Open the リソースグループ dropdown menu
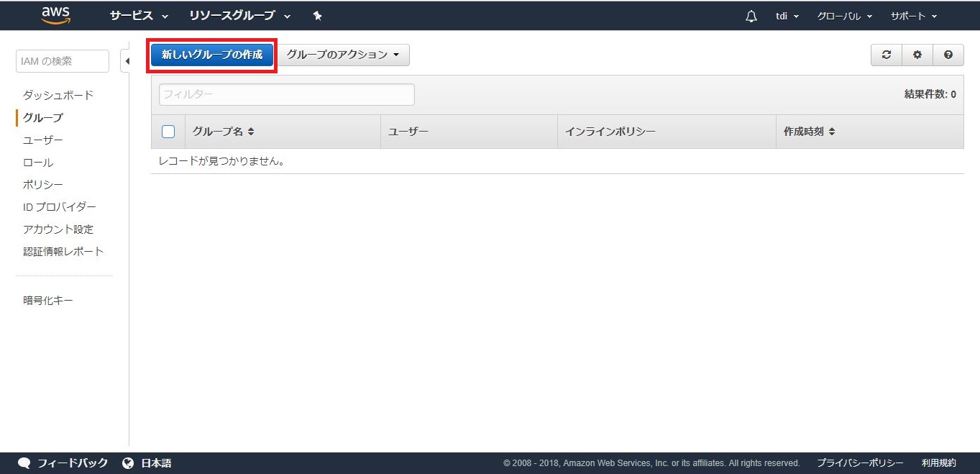 (239, 16)
